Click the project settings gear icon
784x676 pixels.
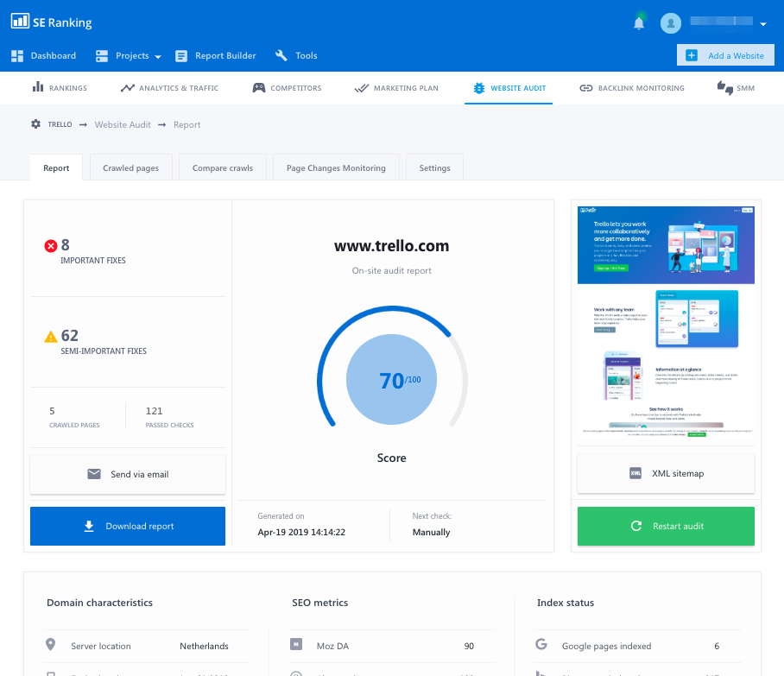(36, 124)
